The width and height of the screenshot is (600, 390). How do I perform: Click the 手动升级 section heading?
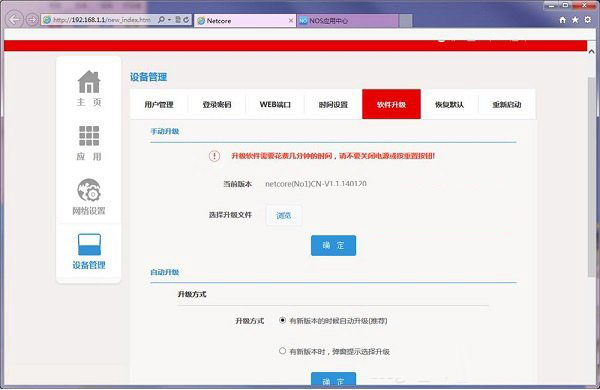click(165, 131)
